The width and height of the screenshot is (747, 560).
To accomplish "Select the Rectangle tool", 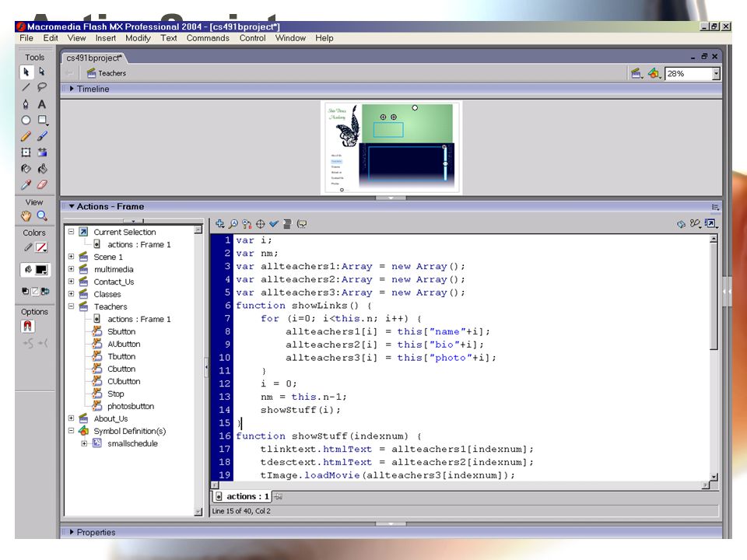I will coord(42,120).
